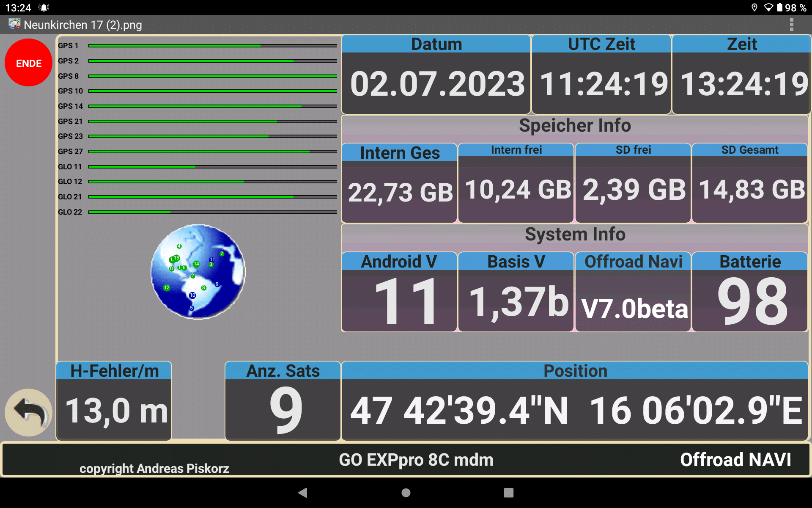
Task: Tap the Offroad NAVI footer label
Action: pos(735,460)
